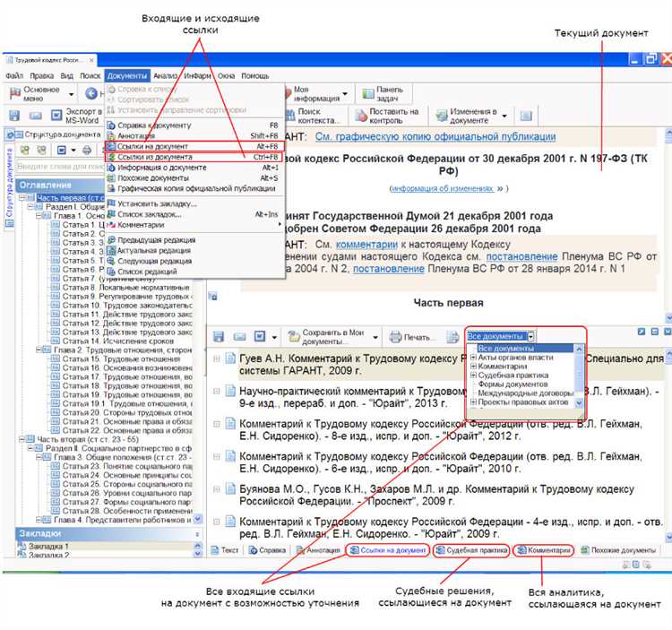Image resolution: width=672 pixels, height=630 pixels.
Task: Click the email icon in the top toolbar
Action: (36, 116)
